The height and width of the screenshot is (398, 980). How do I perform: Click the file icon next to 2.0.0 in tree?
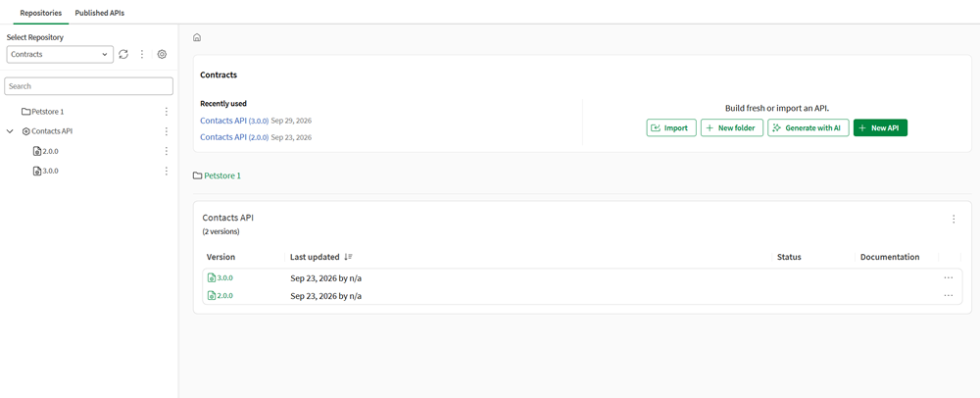37,151
